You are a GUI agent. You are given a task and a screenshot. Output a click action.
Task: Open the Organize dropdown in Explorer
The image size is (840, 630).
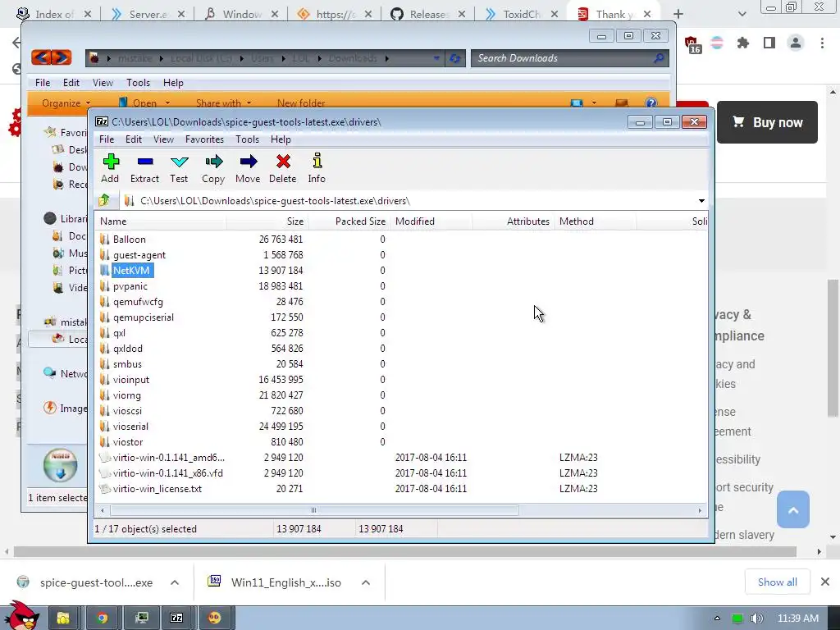point(66,103)
